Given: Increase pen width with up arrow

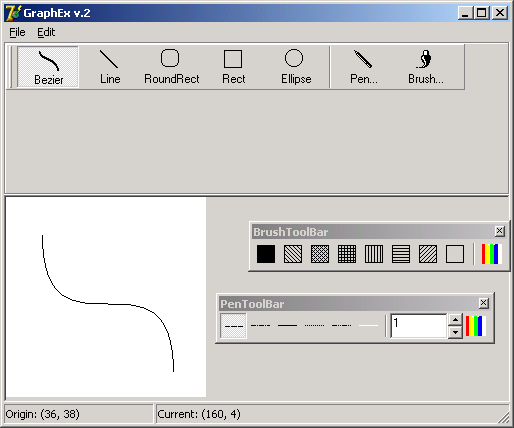Looking at the screenshot, I should click(455, 320).
